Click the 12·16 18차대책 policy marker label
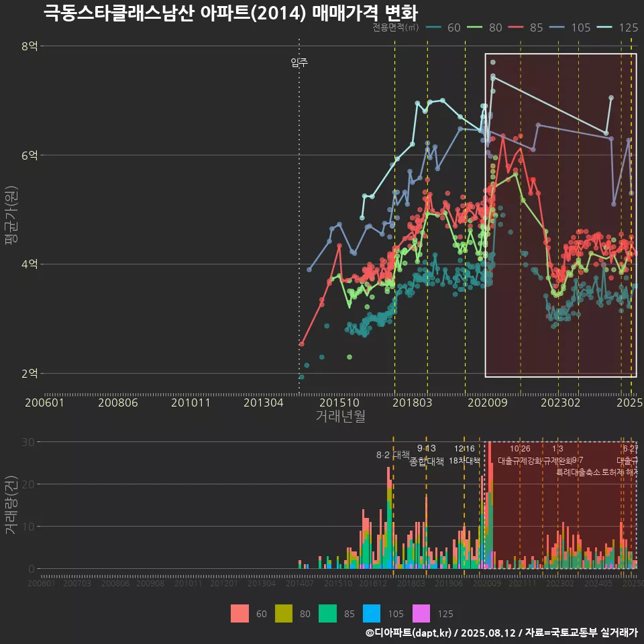This screenshot has width=644, height=644. [464, 455]
